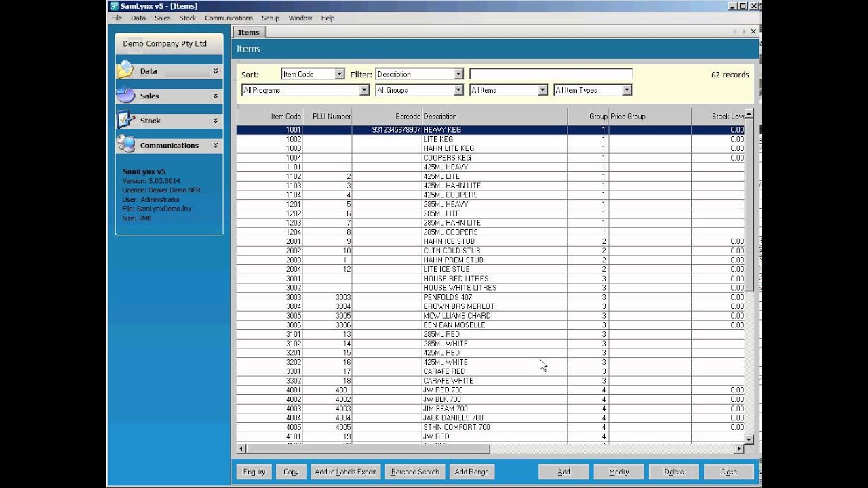Click the Add Range button
868x488 pixels.
472,472
